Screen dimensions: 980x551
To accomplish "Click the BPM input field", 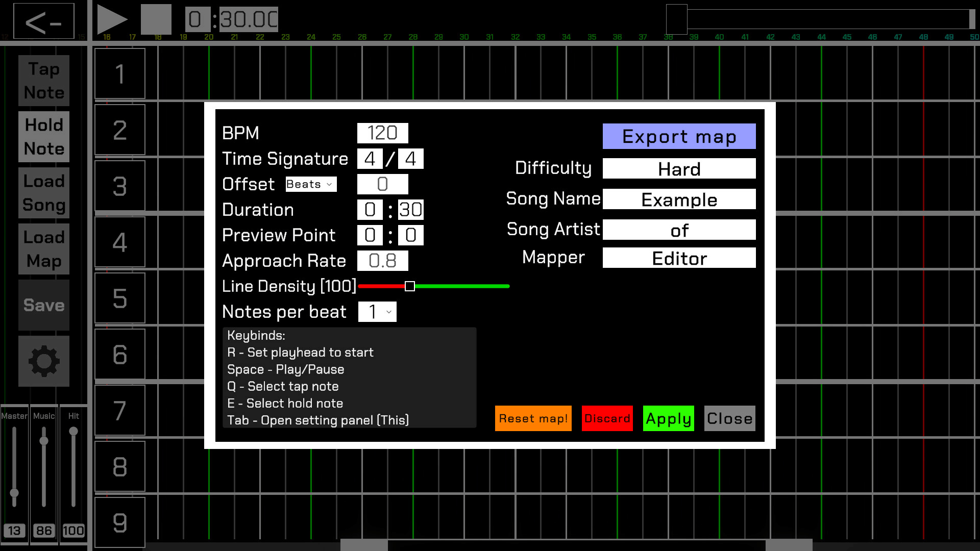I will pos(382,133).
